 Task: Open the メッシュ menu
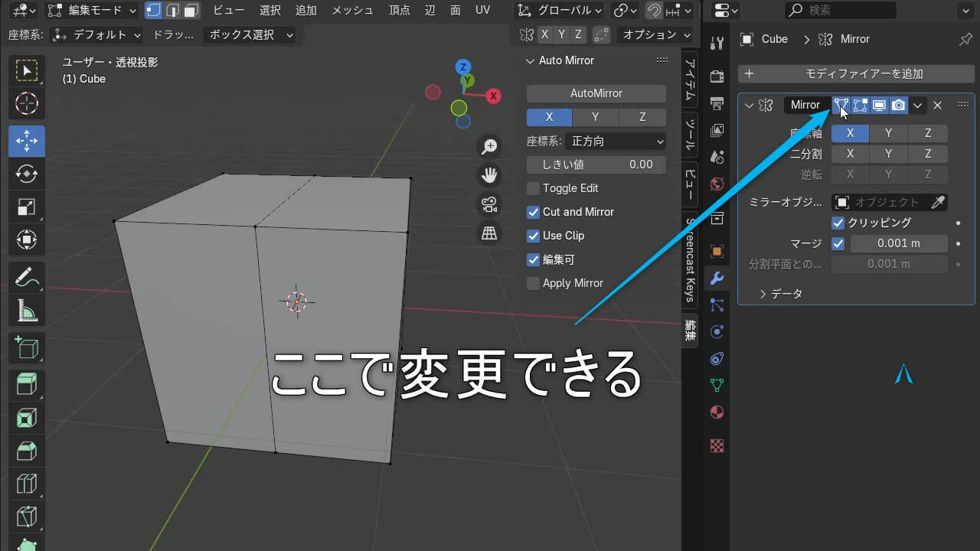click(x=351, y=10)
